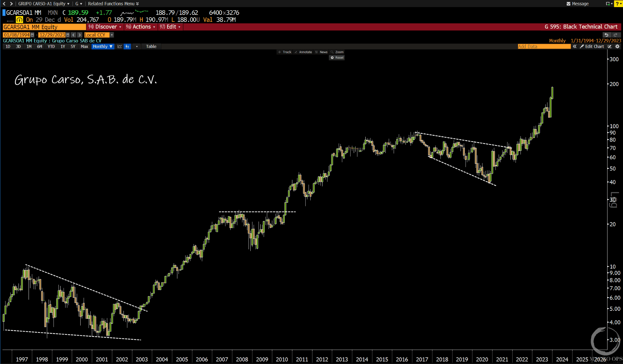The width and height of the screenshot is (623, 364).
Task: Select the 5Y range button
Action: [x=73, y=46]
